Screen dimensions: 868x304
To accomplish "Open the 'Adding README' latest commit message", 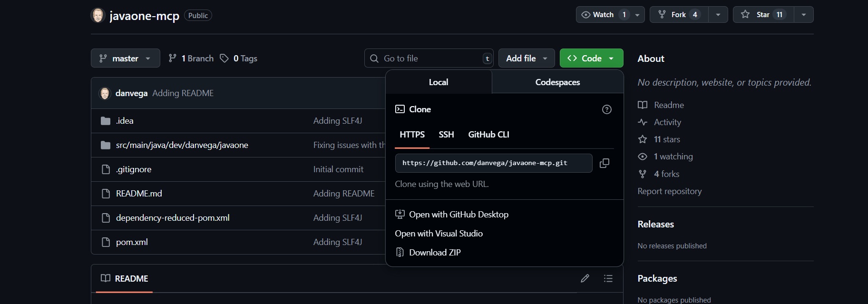I will tap(183, 93).
